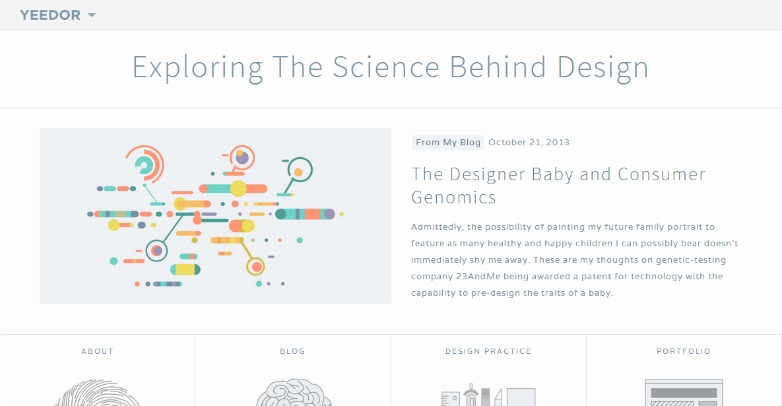Open the PORTFOLIO section
This screenshot has height=406, width=782.
tap(683, 351)
